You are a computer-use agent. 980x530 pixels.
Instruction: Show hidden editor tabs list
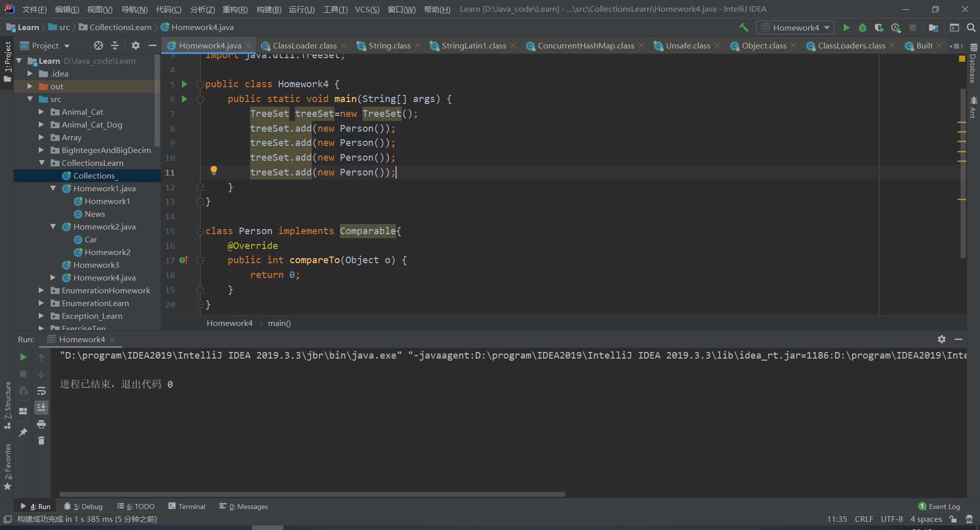coord(956,46)
